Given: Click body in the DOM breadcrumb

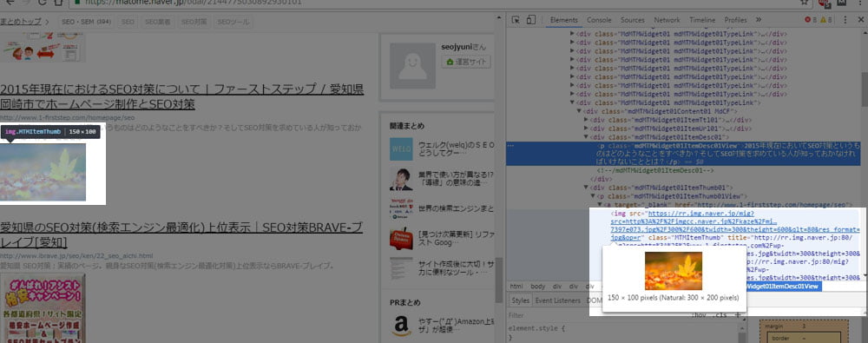Looking at the screenshot, I should pos(537,287).
